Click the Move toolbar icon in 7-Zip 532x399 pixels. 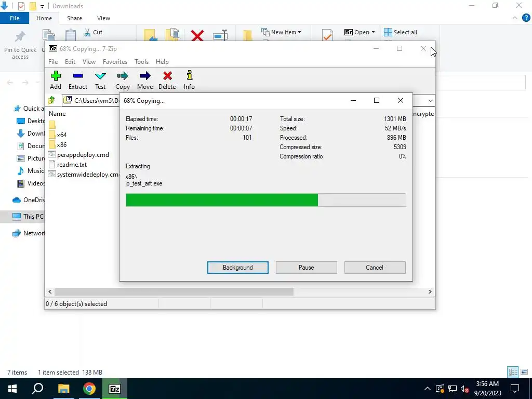pos(145,81)
